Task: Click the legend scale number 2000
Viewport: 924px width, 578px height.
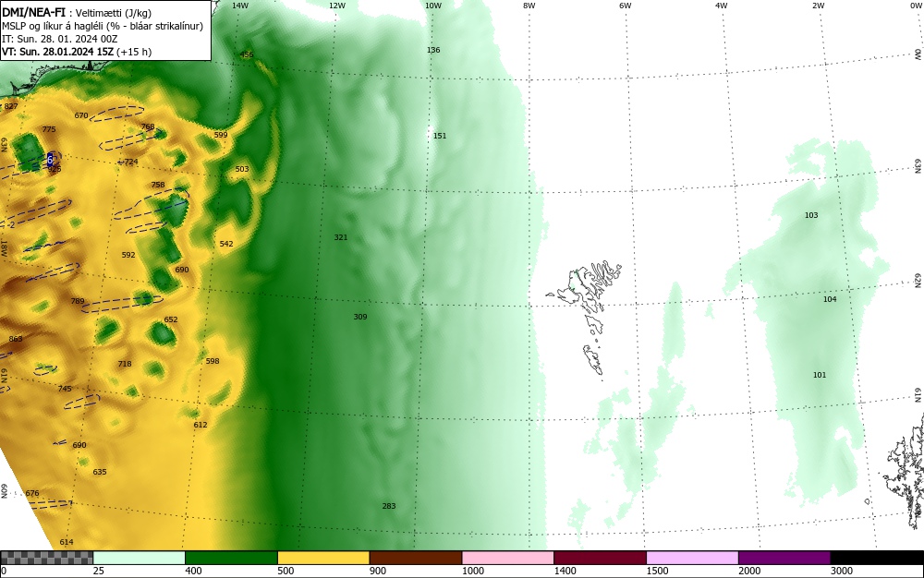Action: [x=749, y=571]
